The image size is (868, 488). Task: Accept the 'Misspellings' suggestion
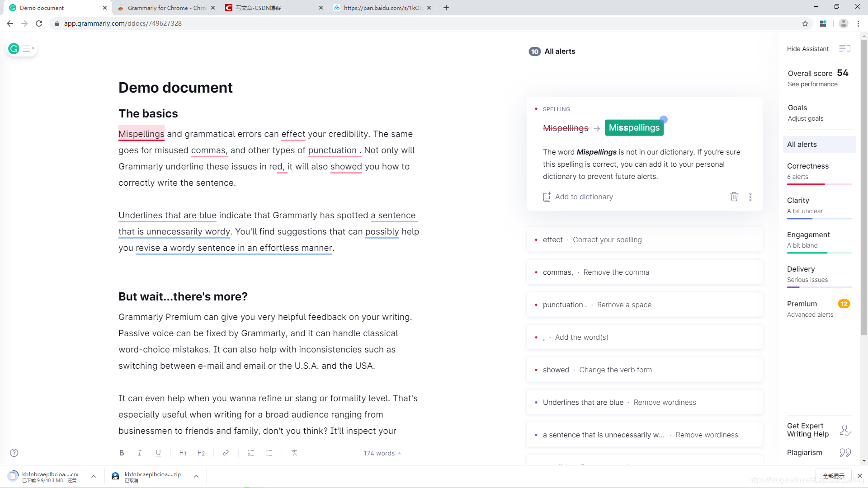pos(634,128)
